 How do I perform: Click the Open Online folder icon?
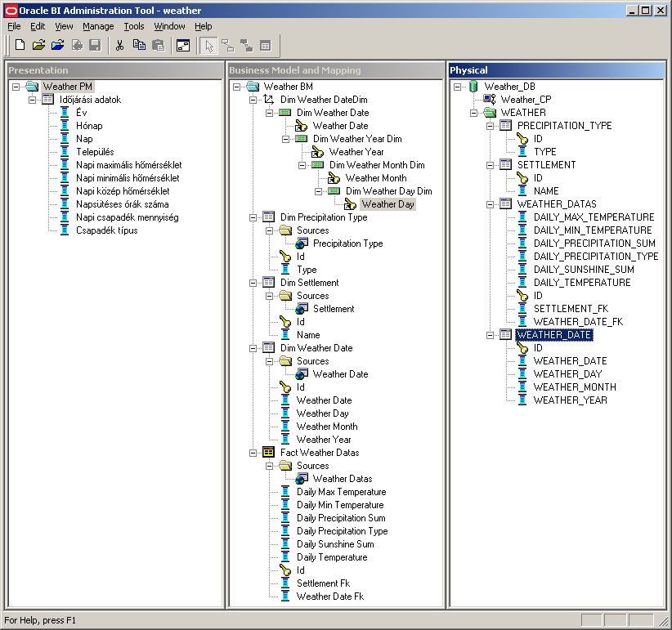tap(57, 45)
